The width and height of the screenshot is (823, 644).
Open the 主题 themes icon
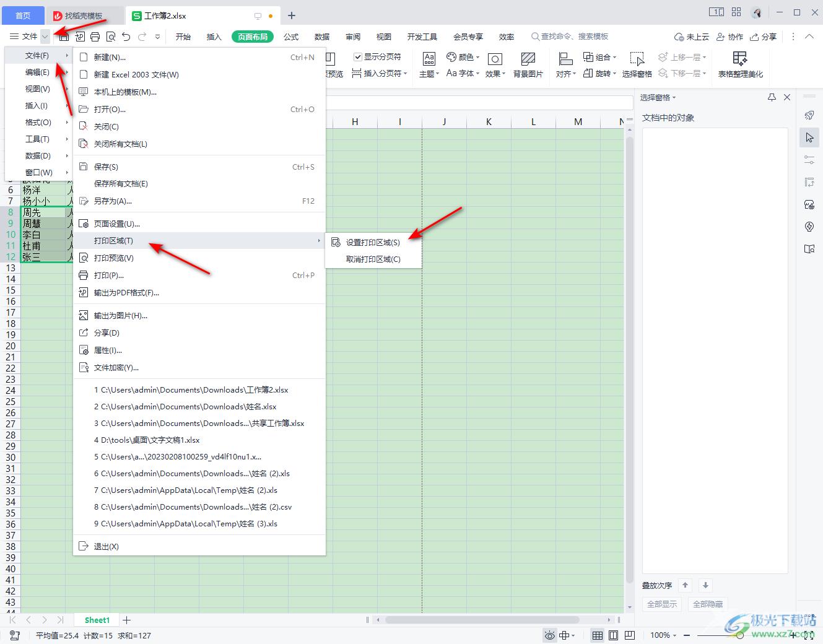(x=429, y=59)
